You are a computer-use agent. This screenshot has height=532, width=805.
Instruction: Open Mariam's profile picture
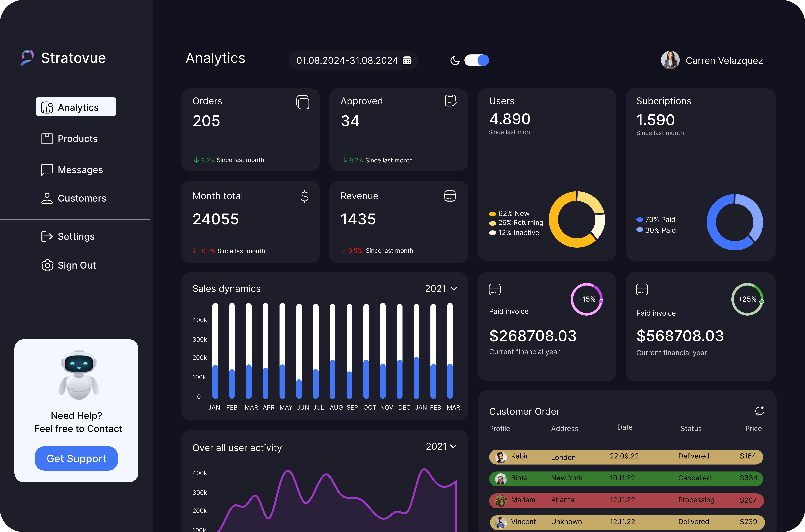501,501
